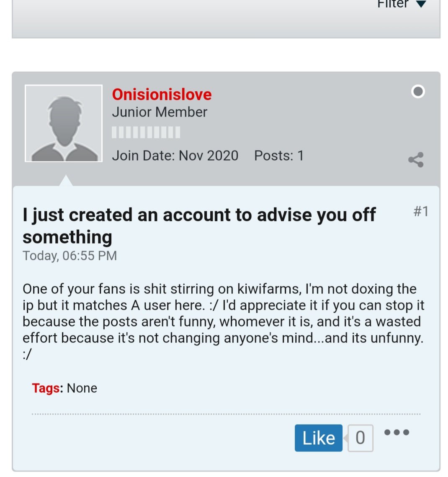Screen dimensions: 448x477
Task: Open the Onisionislove username profile link
Action: click(x=162, y=94)
